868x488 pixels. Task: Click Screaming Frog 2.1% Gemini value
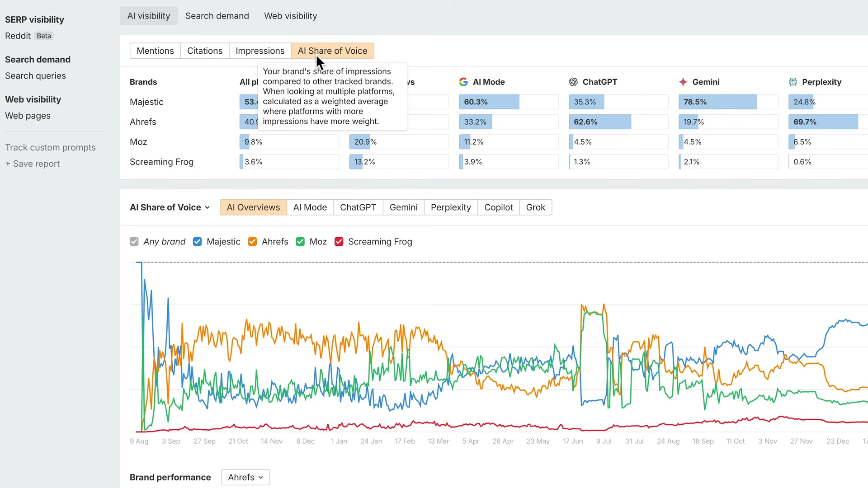[691, 162]
